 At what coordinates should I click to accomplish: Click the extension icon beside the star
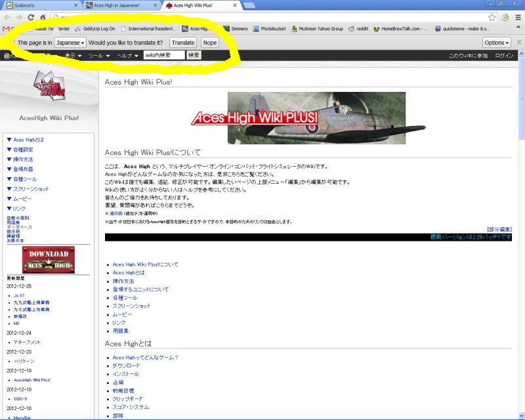coord(505,18)
